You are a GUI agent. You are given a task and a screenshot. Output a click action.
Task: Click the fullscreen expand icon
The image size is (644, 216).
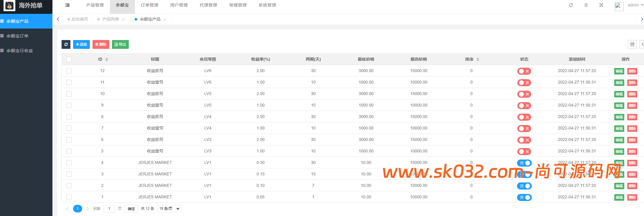click(601, 5)
